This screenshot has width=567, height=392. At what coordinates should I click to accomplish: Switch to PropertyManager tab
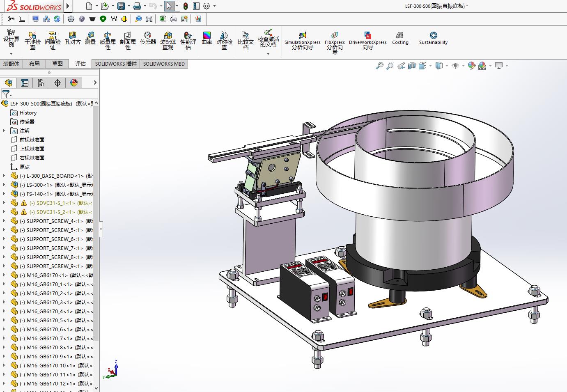point(25,83)
